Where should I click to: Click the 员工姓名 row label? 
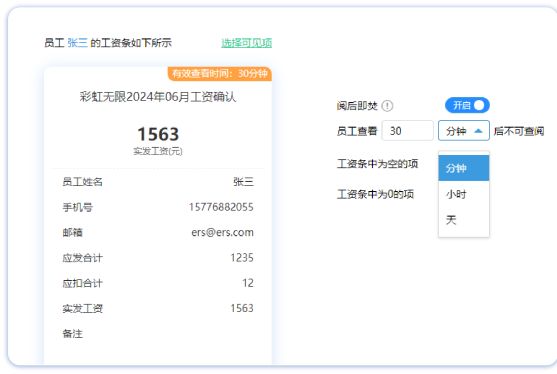[x=82, y=182]
